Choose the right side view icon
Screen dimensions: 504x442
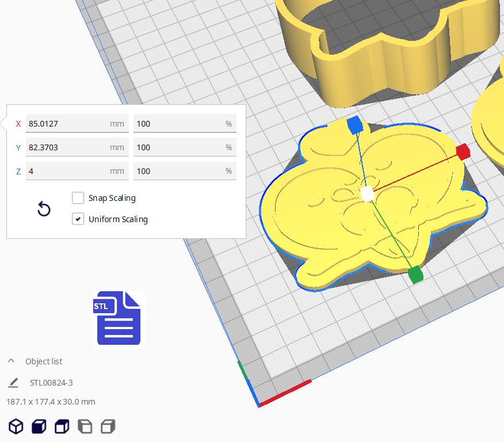(x=108, y=426)
